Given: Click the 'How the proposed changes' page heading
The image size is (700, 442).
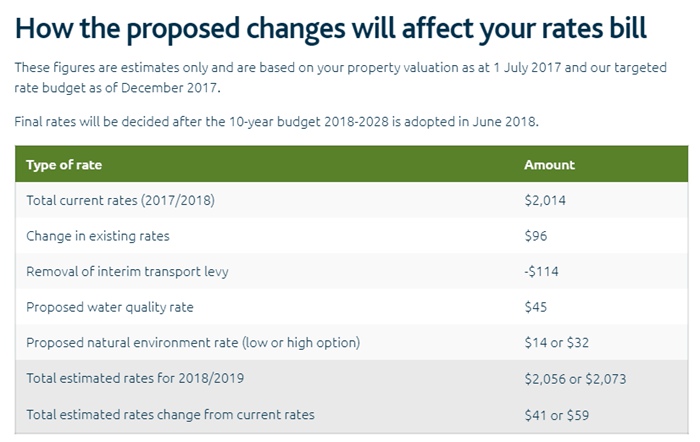Looking at the screenshot, I should pyautogui.click(x=331, y=27).
